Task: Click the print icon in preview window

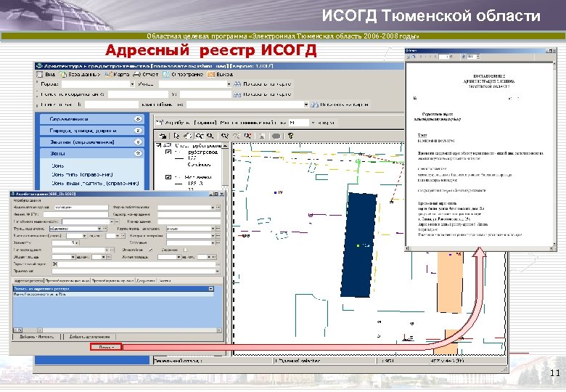Action: 409,57
